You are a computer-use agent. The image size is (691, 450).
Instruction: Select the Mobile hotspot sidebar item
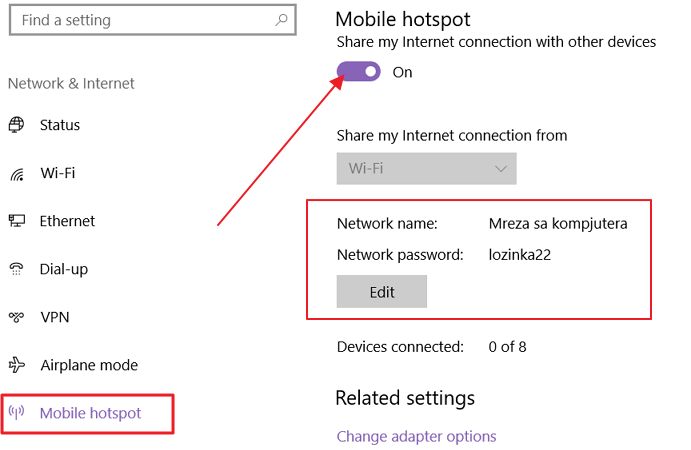pyautogui.click(x=87, y=413)
